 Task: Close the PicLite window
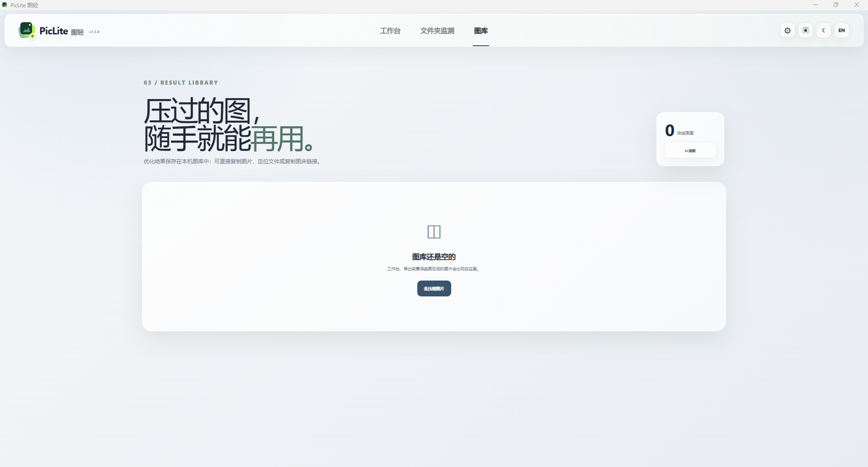click(x=857, y=5)
